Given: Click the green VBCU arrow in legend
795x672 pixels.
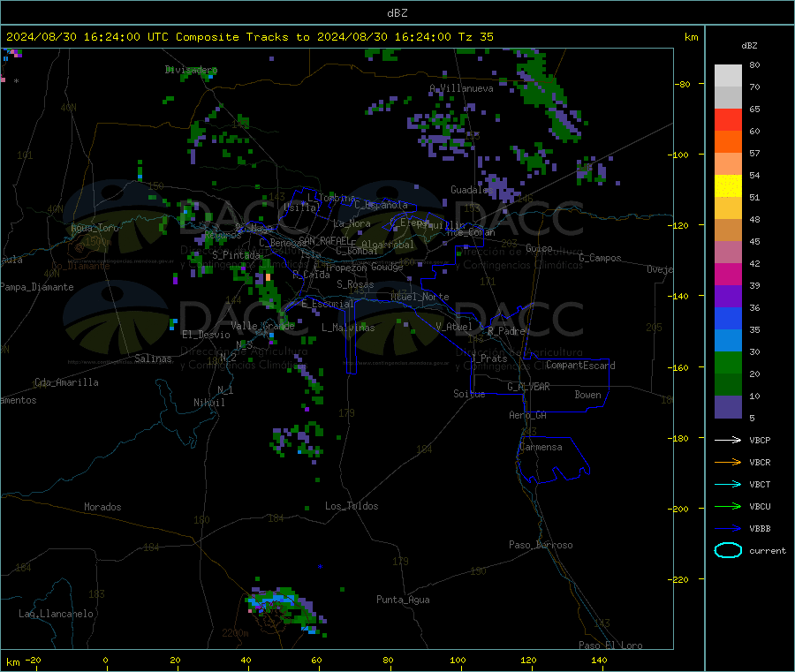Looking at the screenshot, I should pyautogui.click(x=728, y=506).
